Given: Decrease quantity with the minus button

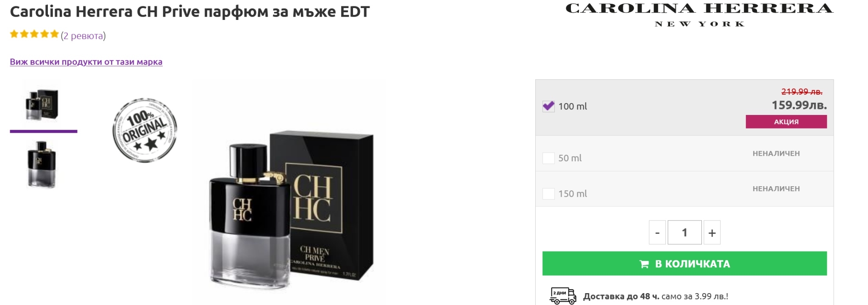Looking at the screenshot, I should pyautogui.click(x=657, y=232).
